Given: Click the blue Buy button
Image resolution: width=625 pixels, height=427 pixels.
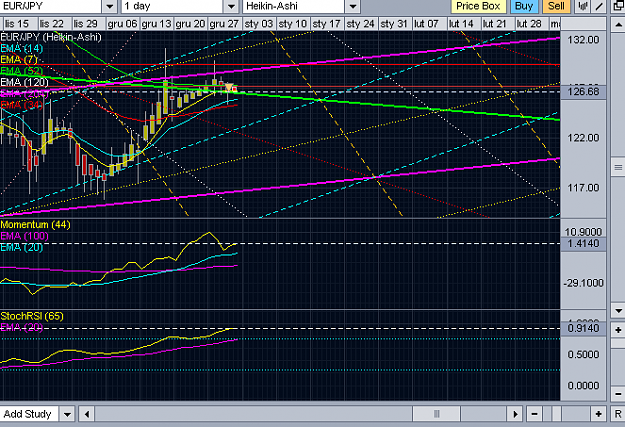Looking at the screenshot, I should 524,6.
